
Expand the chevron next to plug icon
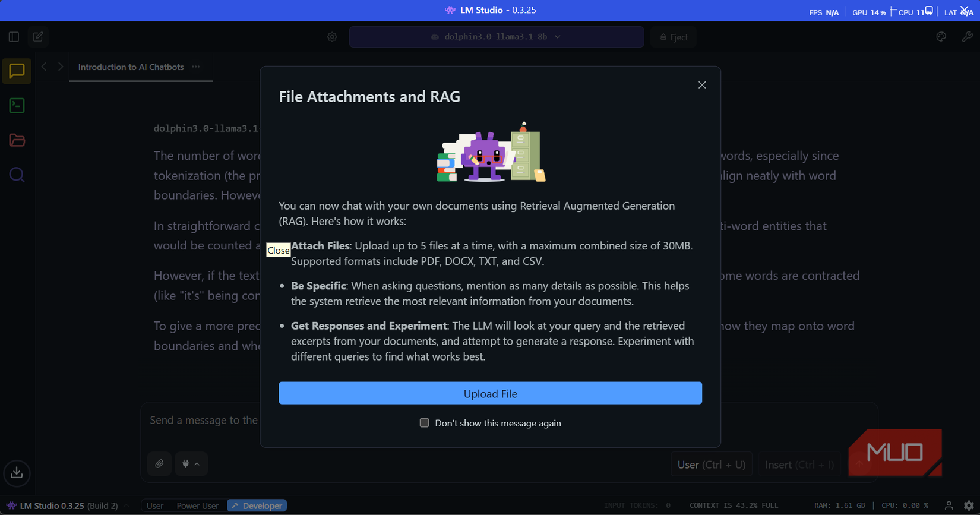[197, 464]
